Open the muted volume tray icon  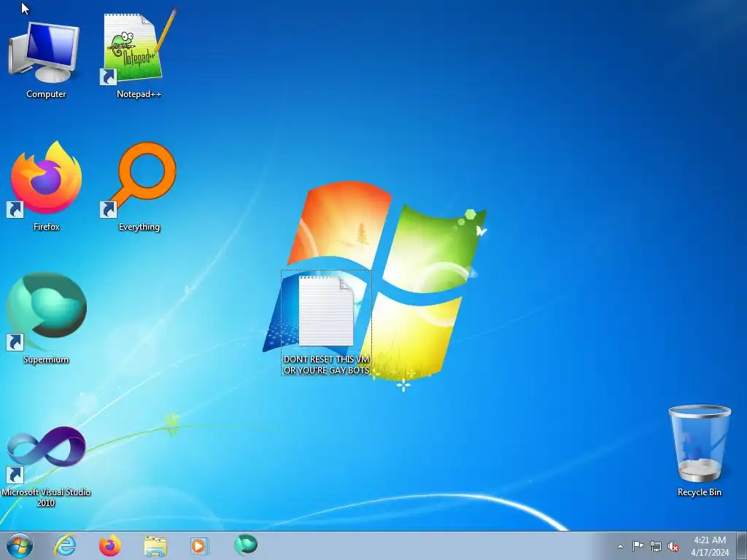[673, 546]
